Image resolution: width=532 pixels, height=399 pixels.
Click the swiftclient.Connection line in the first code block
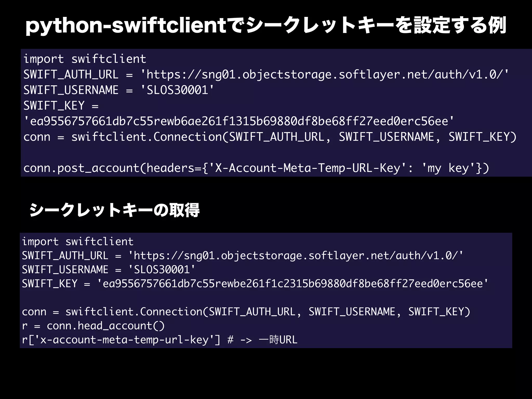(x=270, y=137)
